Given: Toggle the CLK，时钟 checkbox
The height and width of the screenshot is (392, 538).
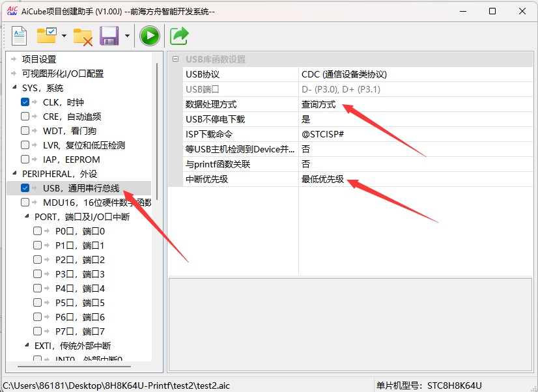Looking at the screenshot, I should (25, 102).
